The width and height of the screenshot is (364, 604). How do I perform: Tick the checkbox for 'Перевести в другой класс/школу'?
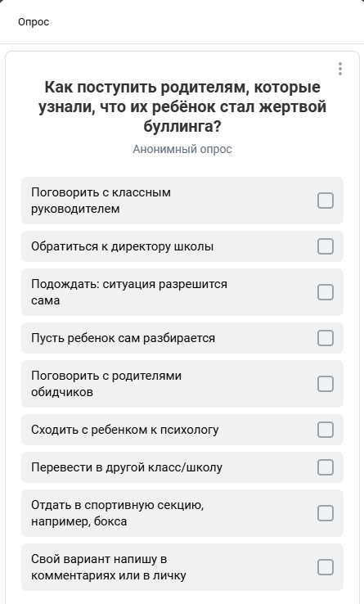pos(326,467)
